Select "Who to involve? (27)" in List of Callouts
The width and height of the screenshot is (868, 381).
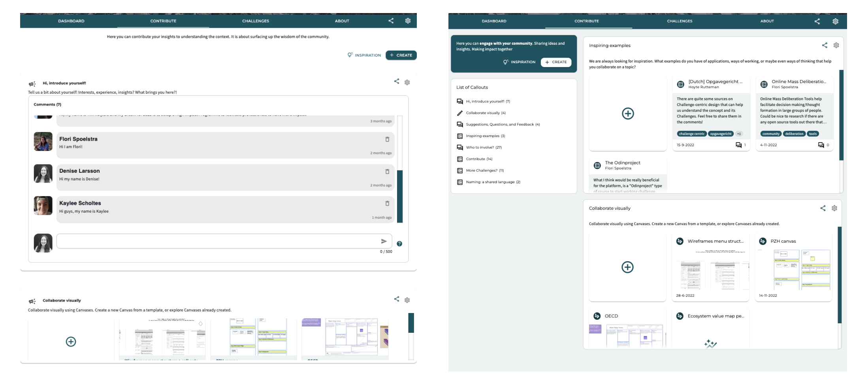click(484, 147)
